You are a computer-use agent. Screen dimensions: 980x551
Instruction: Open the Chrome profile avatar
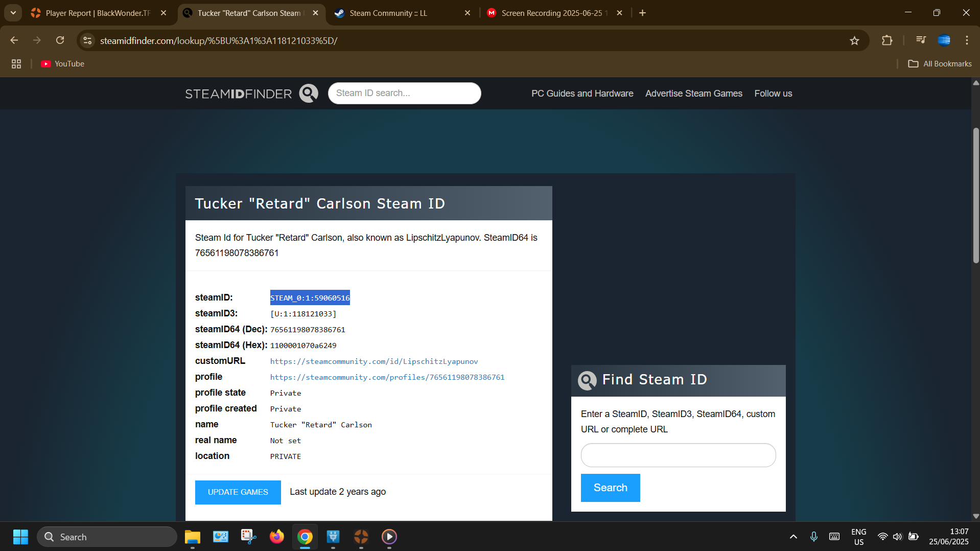coord(944,40)
